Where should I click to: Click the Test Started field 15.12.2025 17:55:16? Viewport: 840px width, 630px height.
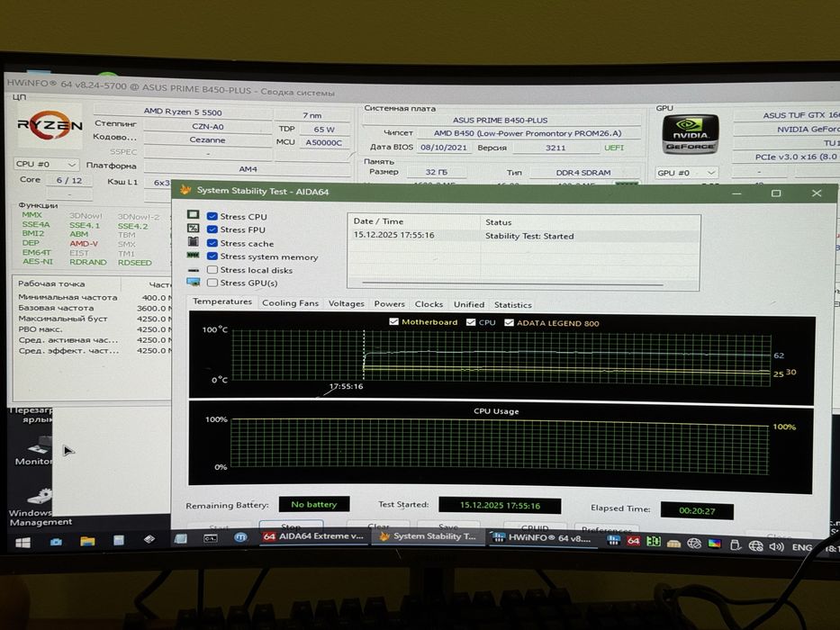point(500,505)
